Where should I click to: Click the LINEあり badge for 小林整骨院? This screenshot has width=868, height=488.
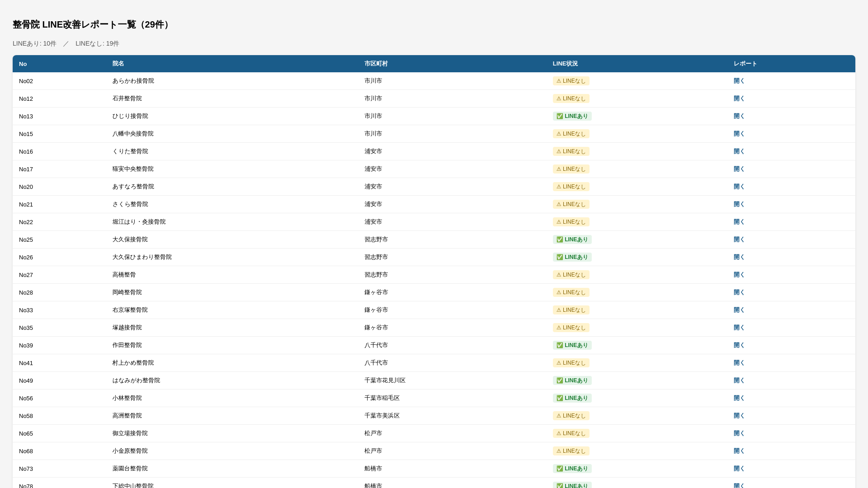point(572,398)
